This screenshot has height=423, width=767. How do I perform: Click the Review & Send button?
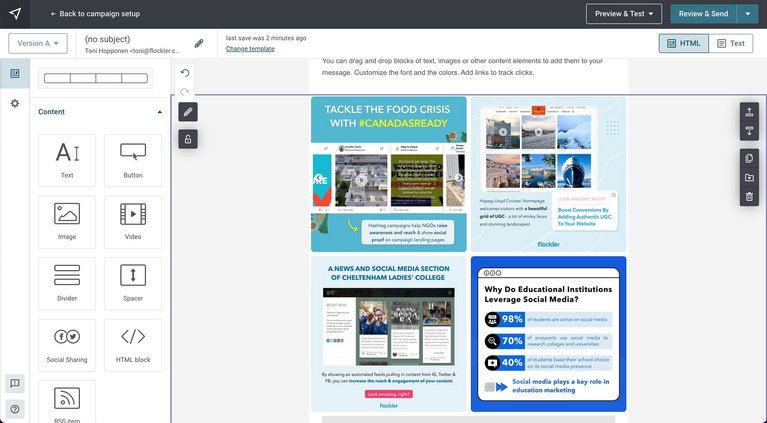pyautogui.click(x=703, y=14)
